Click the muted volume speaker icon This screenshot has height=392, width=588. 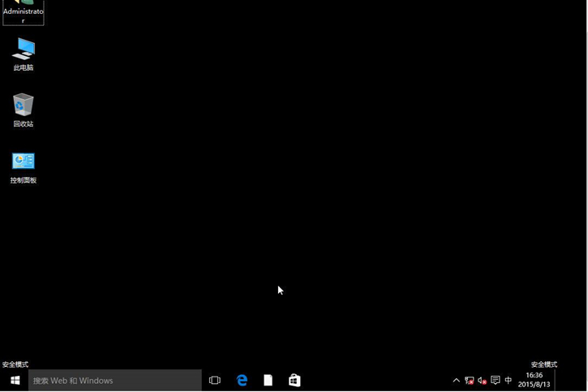(x=482, y=380)
